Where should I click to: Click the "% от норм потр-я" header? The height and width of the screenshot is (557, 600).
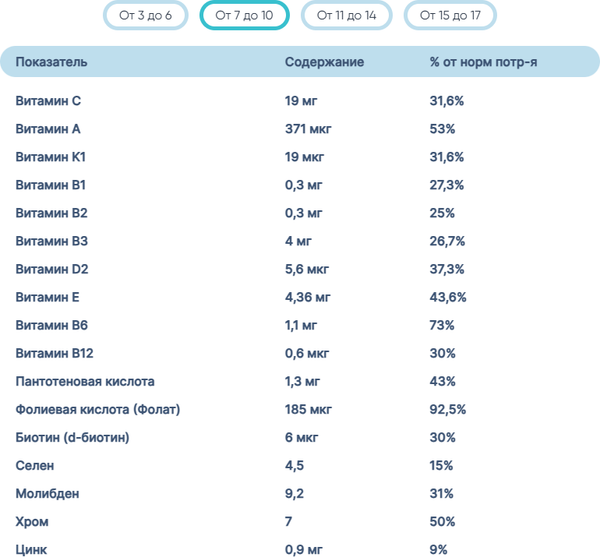point(484,62)
